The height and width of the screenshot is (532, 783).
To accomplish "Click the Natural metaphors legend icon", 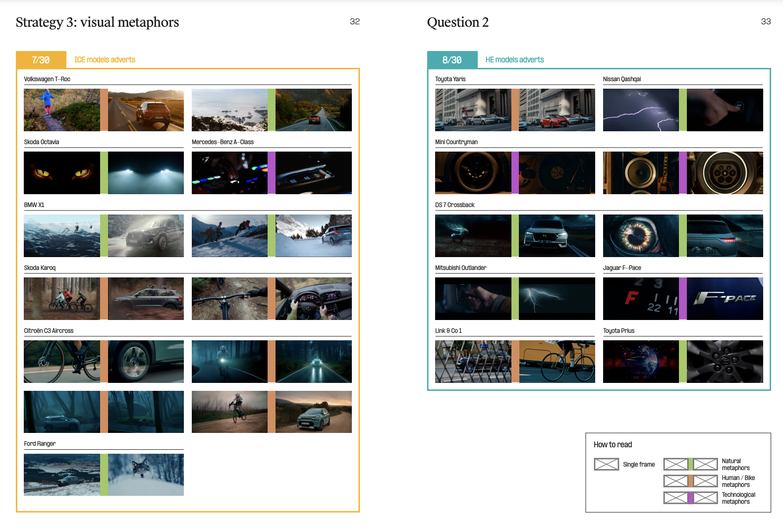I will click(x=690, y=464).
